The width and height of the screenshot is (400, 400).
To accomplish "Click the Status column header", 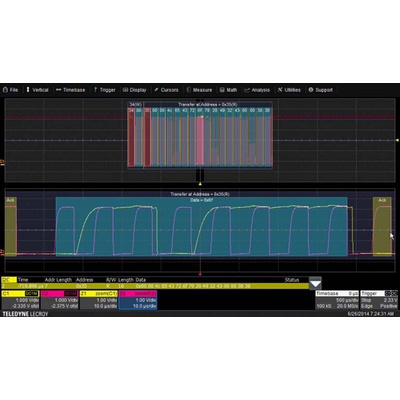I will pyautogui.click(x=292, y=280).
